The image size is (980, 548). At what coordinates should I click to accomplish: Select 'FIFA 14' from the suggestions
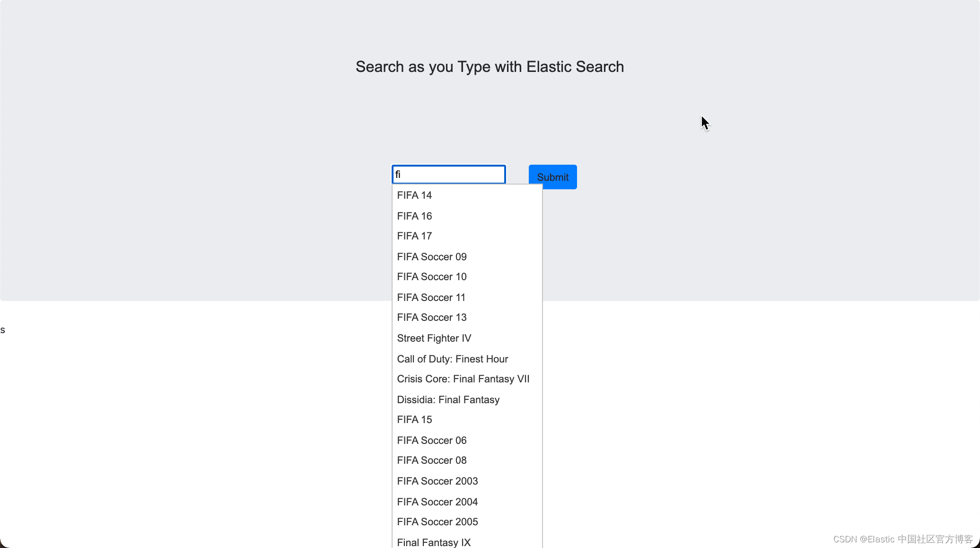pyautogui.click(x=414, y=195)
